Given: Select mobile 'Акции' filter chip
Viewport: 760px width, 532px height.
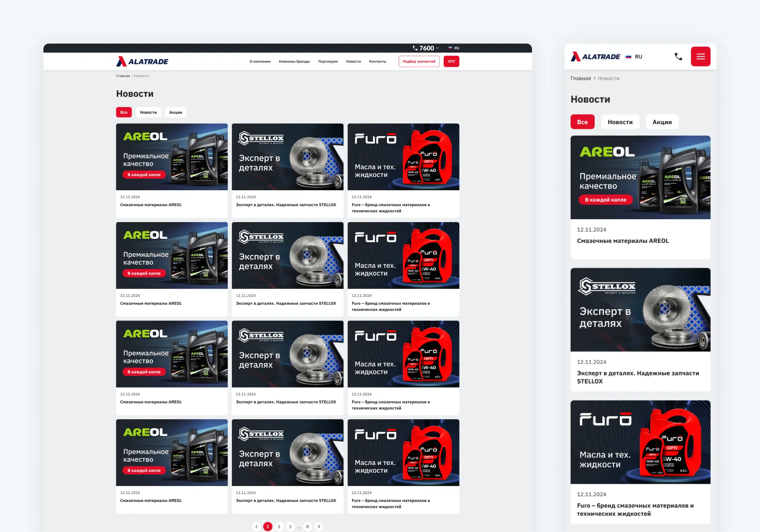Looking at the screenshot, I should click(662, 122).
